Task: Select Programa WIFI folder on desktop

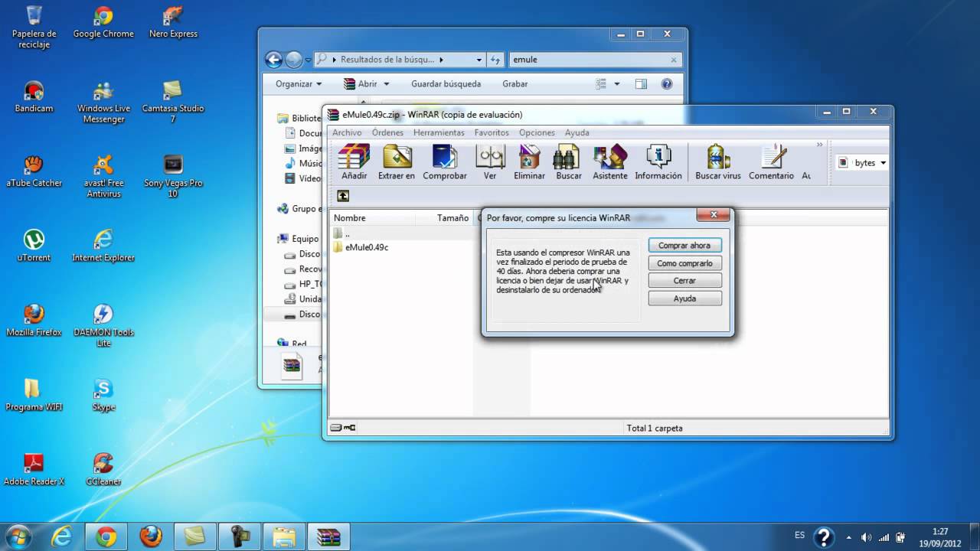Action: click(x=34, y=395)
